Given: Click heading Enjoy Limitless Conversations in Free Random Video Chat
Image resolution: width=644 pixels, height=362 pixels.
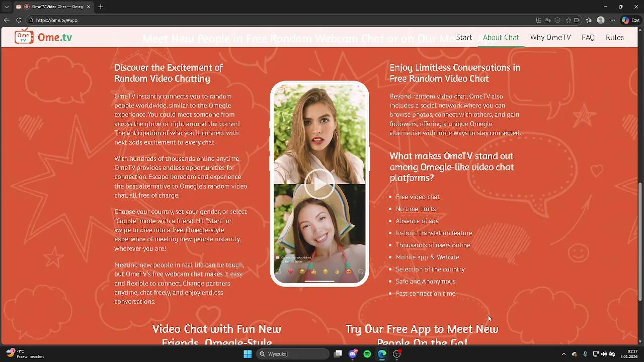Looking at the screenshot, I should point(455,73).
